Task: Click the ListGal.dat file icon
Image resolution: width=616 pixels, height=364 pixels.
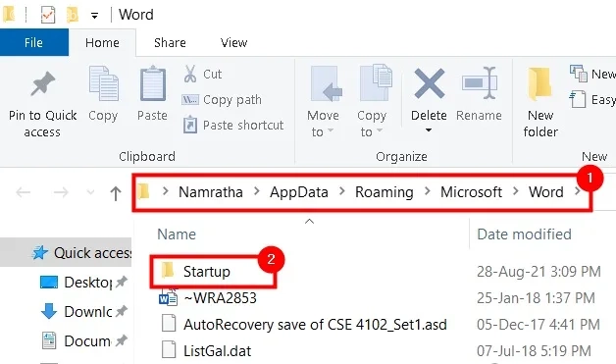Action: coord(169,350)
